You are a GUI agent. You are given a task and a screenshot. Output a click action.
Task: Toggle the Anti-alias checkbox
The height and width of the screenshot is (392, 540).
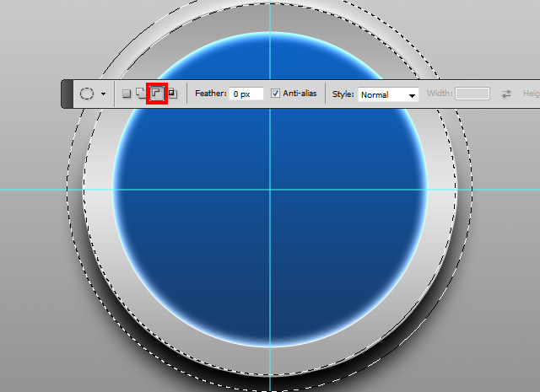[x=275, y=94]
